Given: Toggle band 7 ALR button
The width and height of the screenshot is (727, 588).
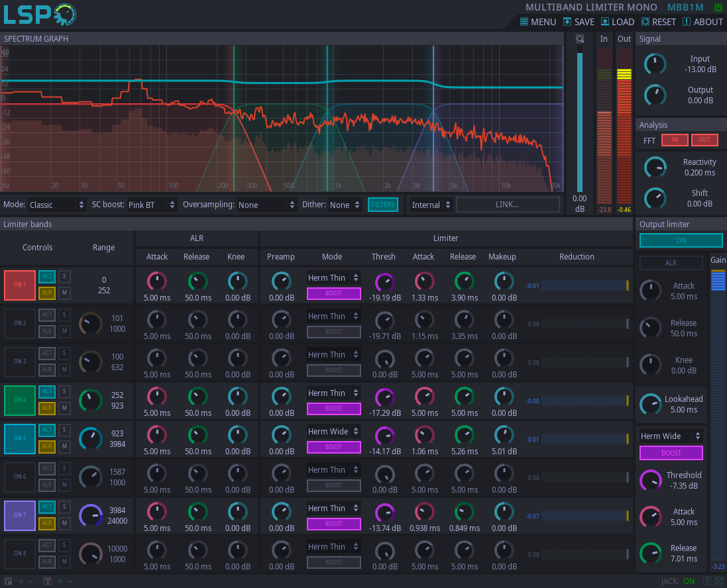Looking at the screenshot, I should click(47, 523).
